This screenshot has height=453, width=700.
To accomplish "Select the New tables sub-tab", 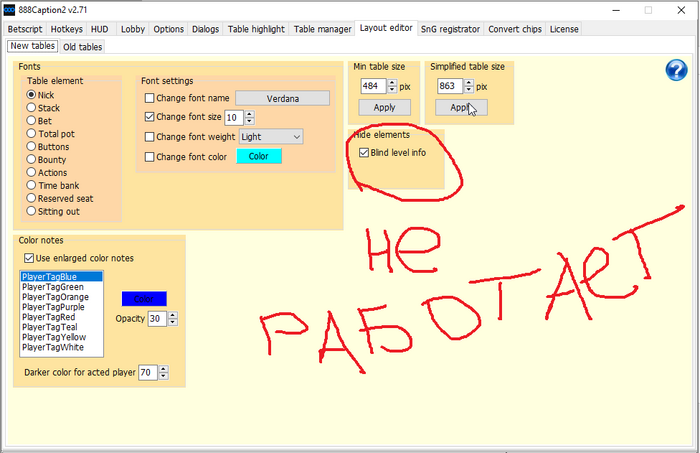I will pyautogui.click(x=33, y=46).
